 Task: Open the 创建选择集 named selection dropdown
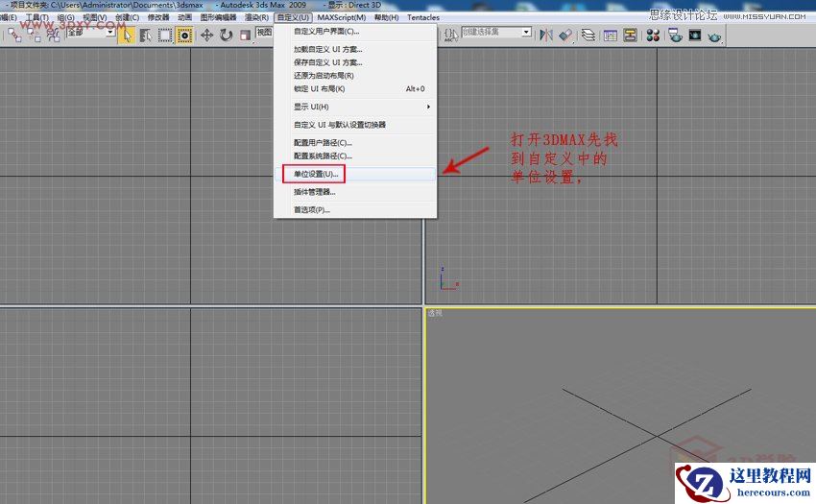(496, 33)
